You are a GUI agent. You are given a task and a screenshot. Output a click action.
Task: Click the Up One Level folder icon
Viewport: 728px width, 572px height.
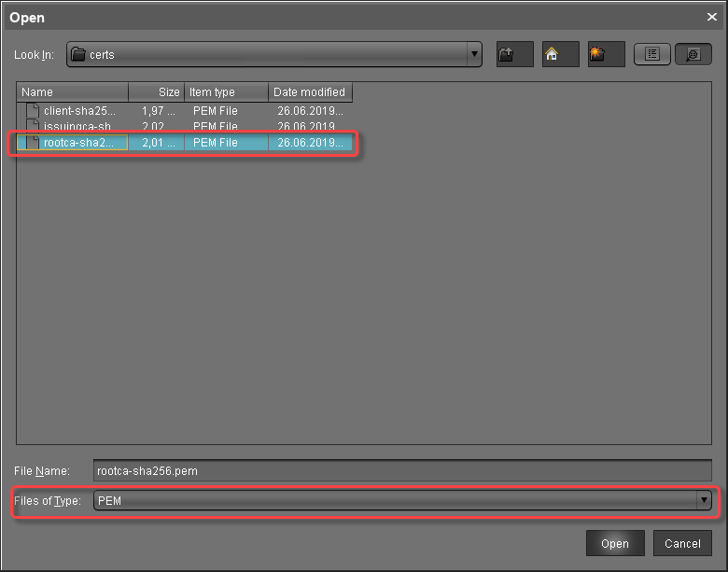(x=514, y=54)
